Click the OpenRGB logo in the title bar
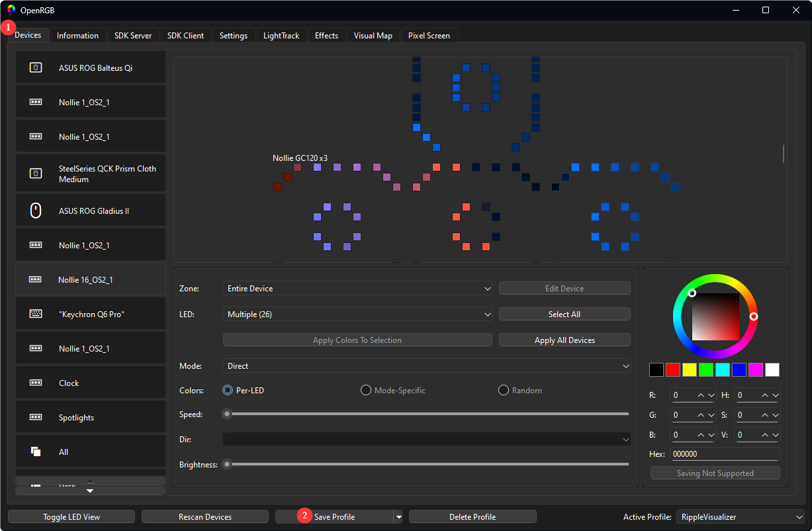 click(11, 9)
